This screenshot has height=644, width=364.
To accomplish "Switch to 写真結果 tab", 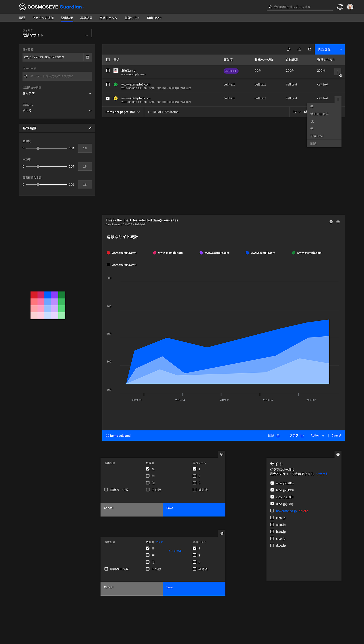I will [x=86, y=18].
